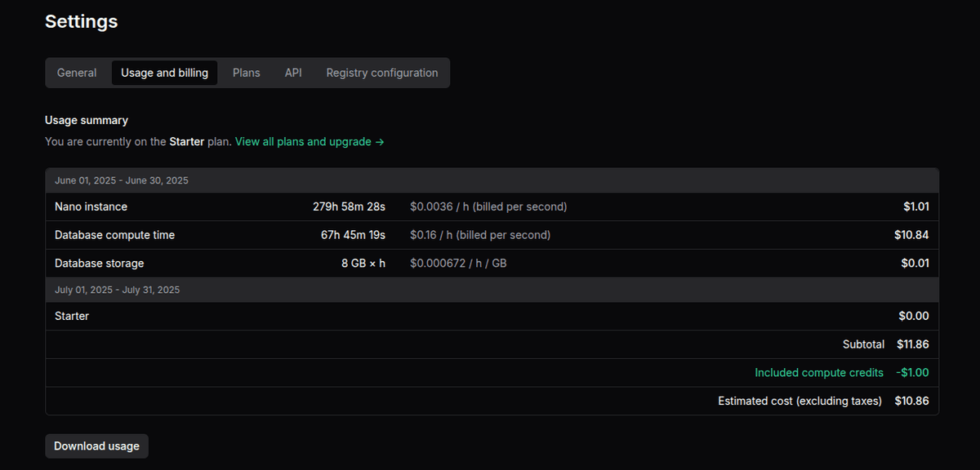Click the Nano instance 279h 58m 28s duration
Screen dimensions: 980x470
(349, 206)
